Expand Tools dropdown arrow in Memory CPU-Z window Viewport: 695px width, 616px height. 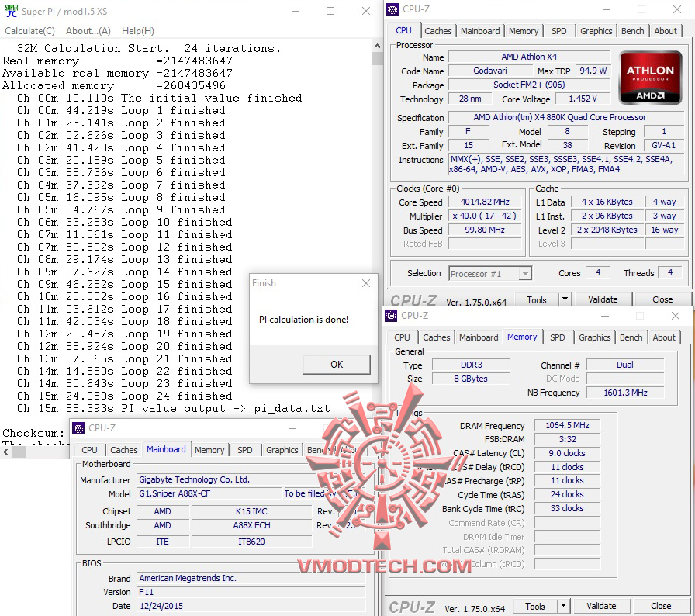pos(563,606)
